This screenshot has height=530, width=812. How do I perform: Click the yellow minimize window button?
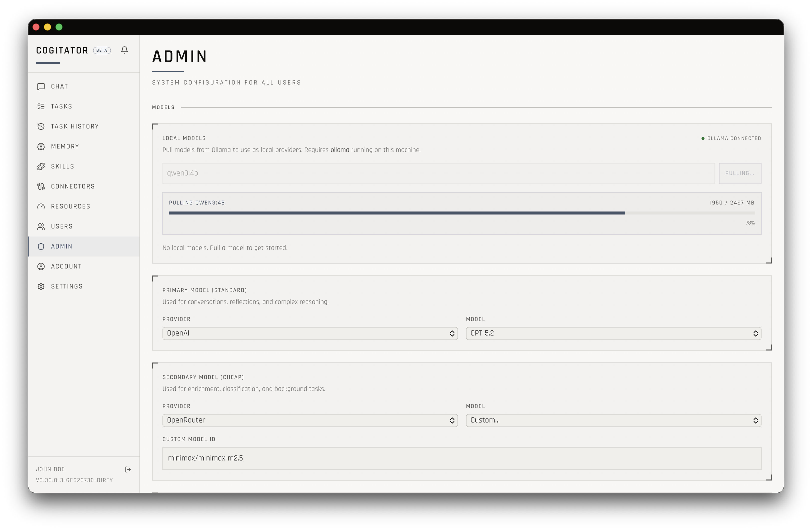point(47,27)
